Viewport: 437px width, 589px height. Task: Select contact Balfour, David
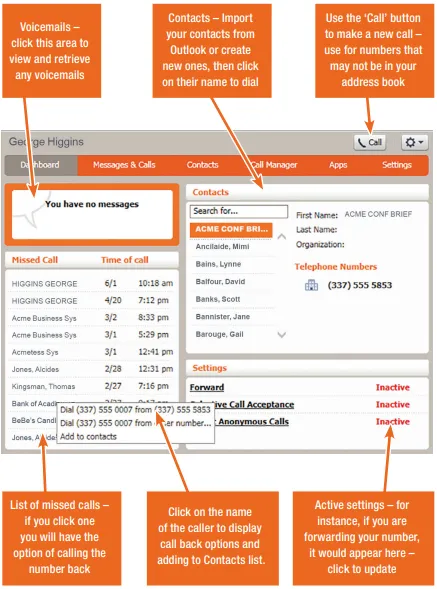point(220,282)
